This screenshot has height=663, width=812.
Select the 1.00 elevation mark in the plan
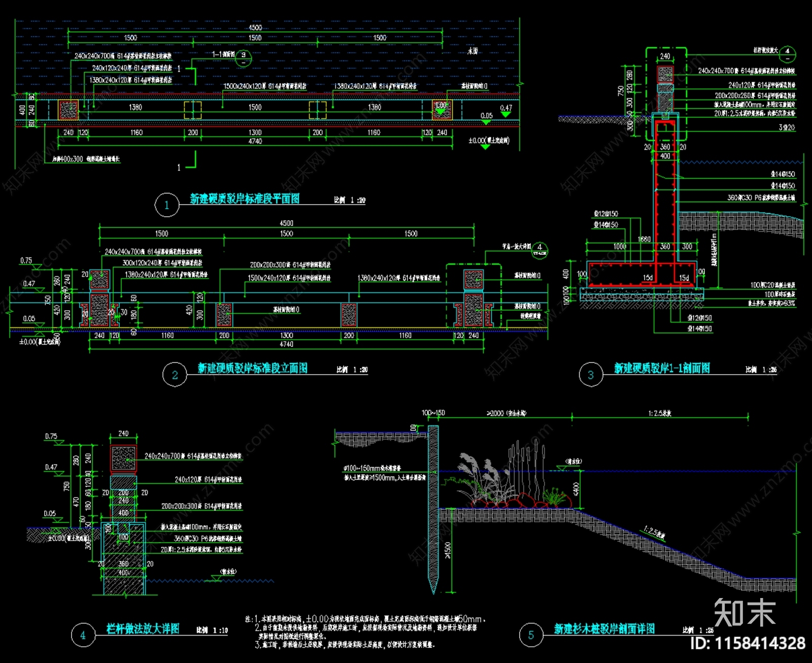pyautogui.click(x=441, y=106)
